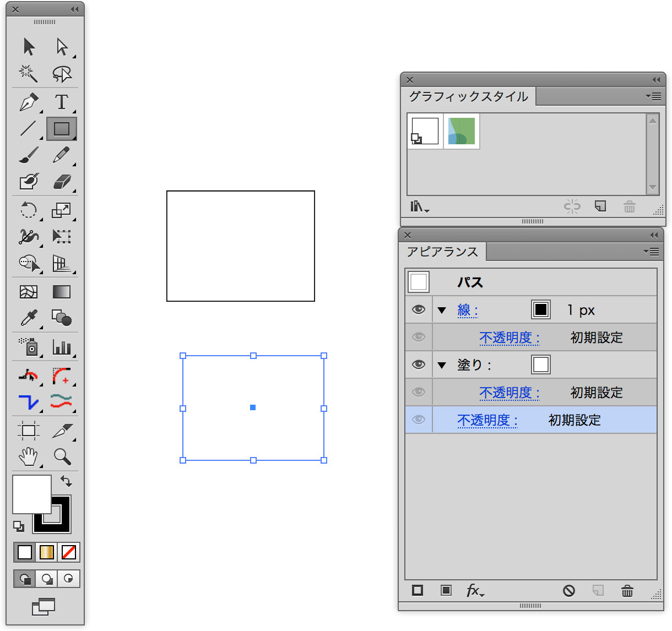This screenshot has width=672, height=631.
Task: Open the グラフィックスタイル panel menu
Action: pyautogui.click(x=653, y=96)
